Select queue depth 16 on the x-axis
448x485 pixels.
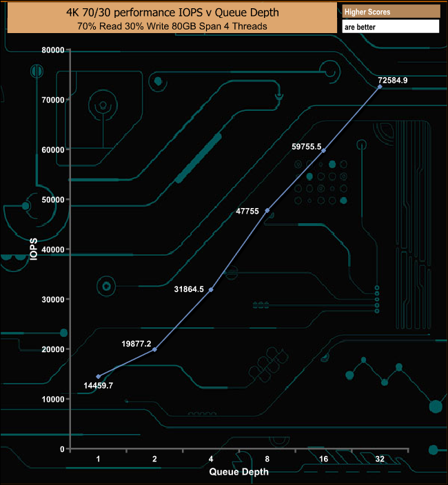coord(324,460)
